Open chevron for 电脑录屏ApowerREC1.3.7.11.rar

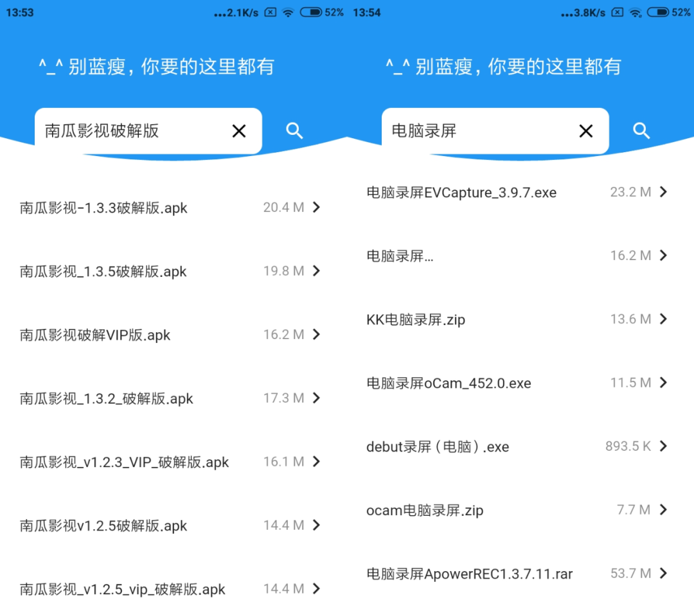[x=663, y=574]
